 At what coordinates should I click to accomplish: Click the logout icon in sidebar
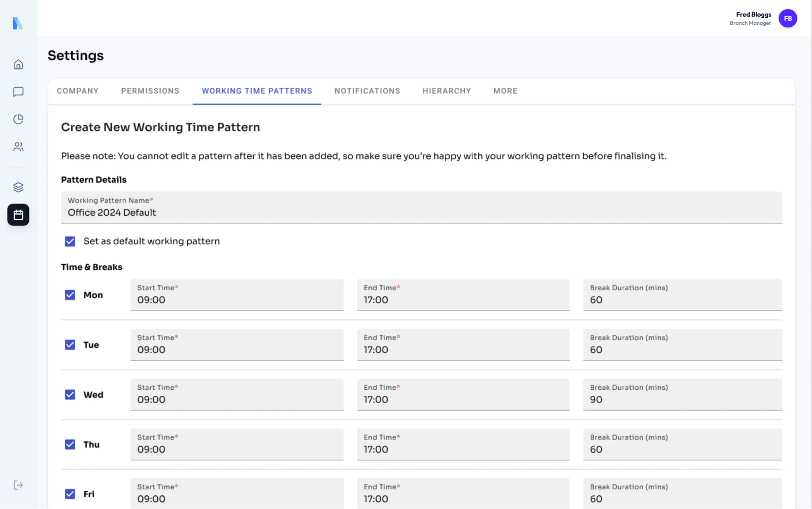pos(18,485)
